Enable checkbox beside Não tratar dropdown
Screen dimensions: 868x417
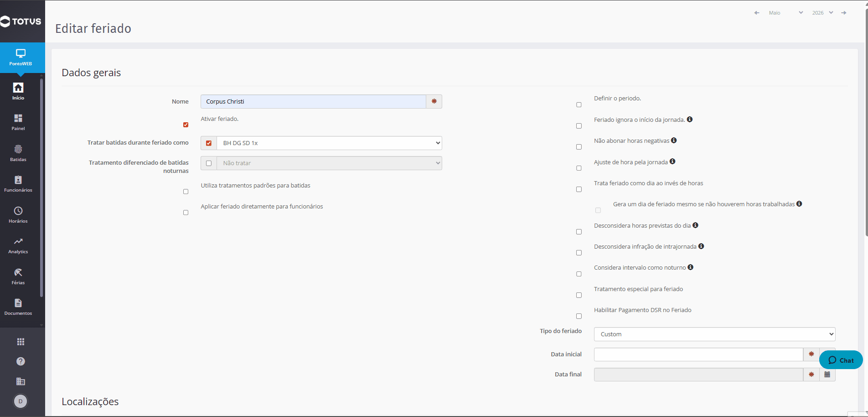209,163
